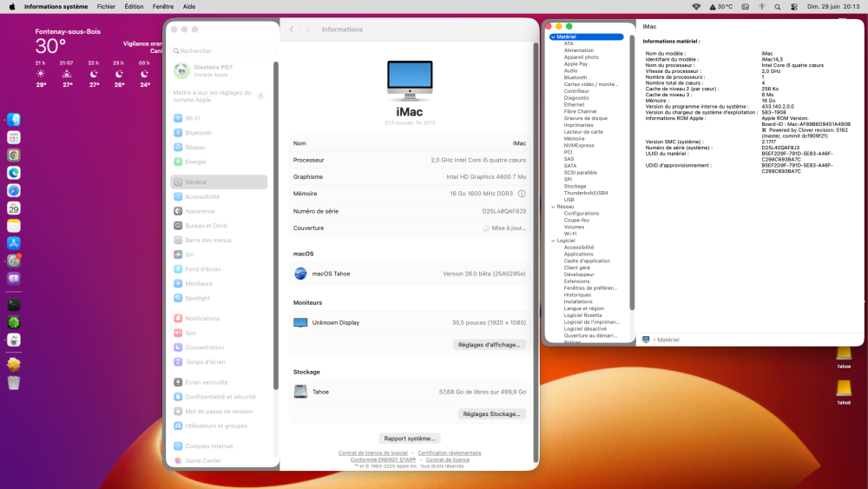This screenshot has width=868, height=489.
Task: Open the Contrat de licence link
Action: (x=448, y=459)
